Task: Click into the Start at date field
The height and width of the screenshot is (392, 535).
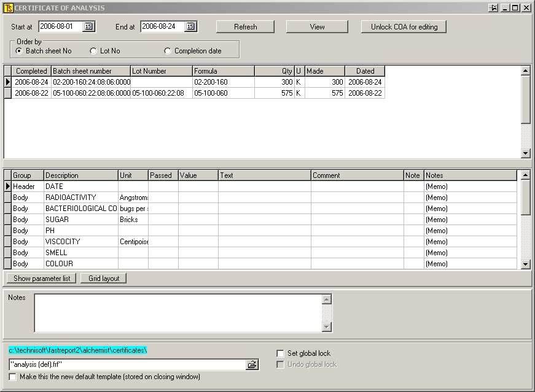Action: pyautogui.click(x=61, y=26)
